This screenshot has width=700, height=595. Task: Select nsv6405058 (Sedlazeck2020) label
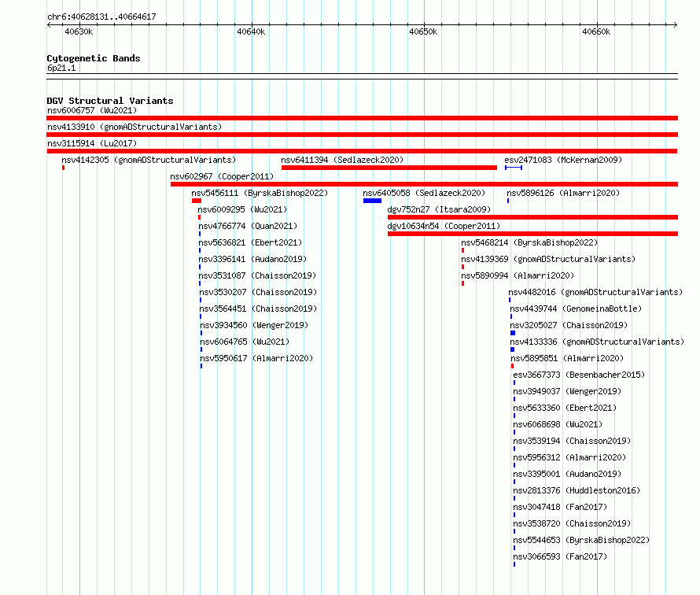pyautogui.click(x=424, y=193)
